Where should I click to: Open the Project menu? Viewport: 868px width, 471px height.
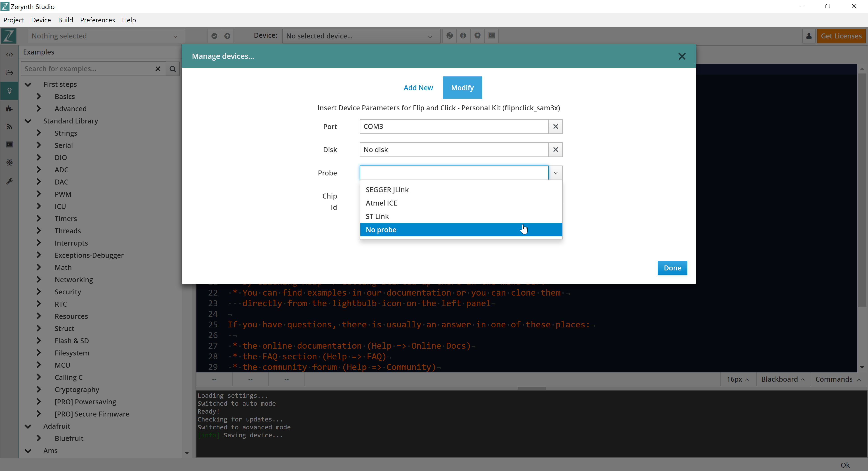14,20
